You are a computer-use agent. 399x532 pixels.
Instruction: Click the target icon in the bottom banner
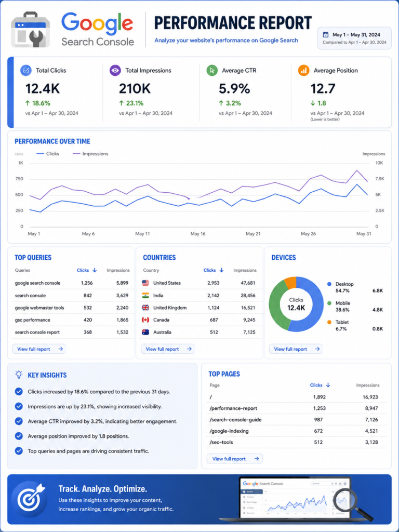(30, 499)
